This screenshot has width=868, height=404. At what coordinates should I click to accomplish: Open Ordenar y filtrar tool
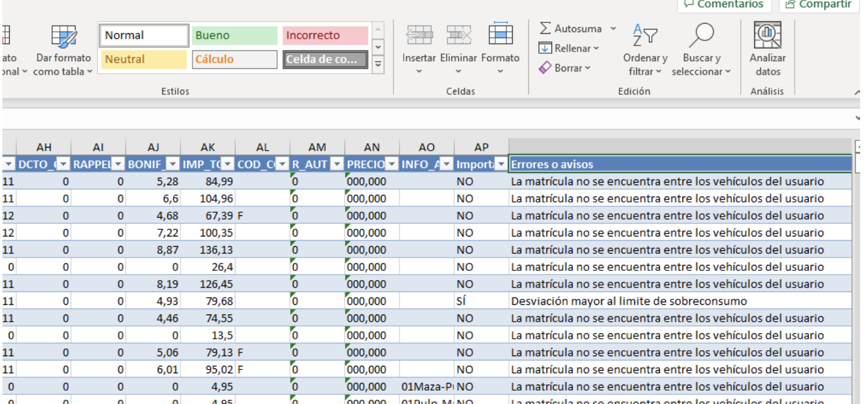645,36
